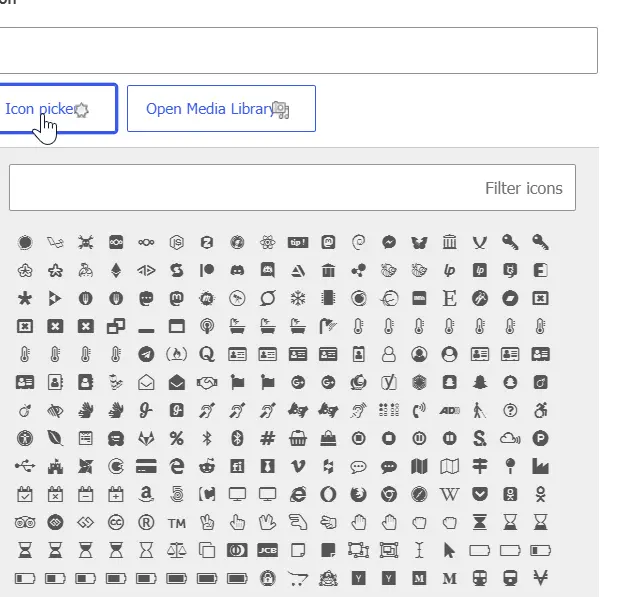Select the asterisk icon
Image resolution: width=619 pixels, height=597 pixels.
click(x=25, y=298)
